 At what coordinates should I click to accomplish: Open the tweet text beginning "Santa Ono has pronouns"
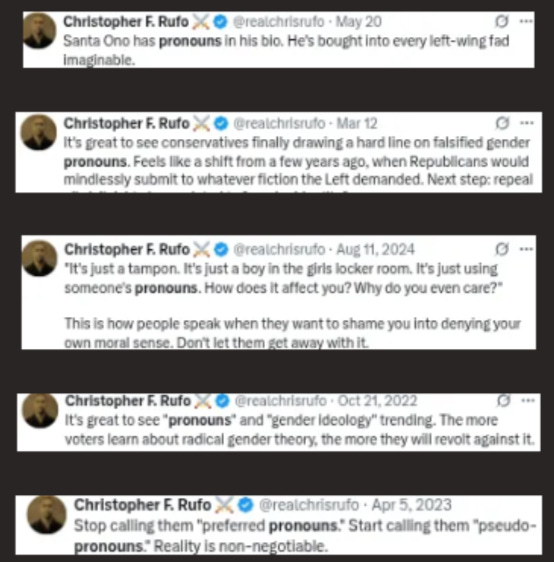(286, 50)
